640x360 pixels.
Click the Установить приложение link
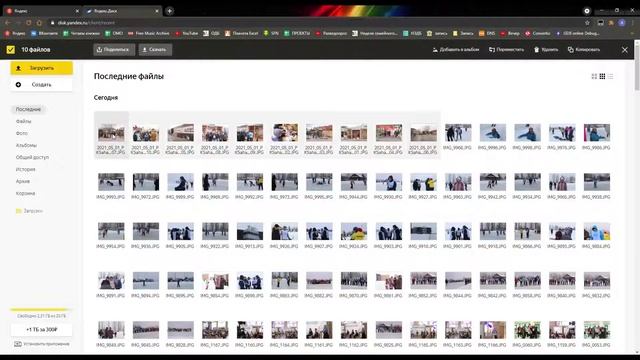[x=42, y=344]
